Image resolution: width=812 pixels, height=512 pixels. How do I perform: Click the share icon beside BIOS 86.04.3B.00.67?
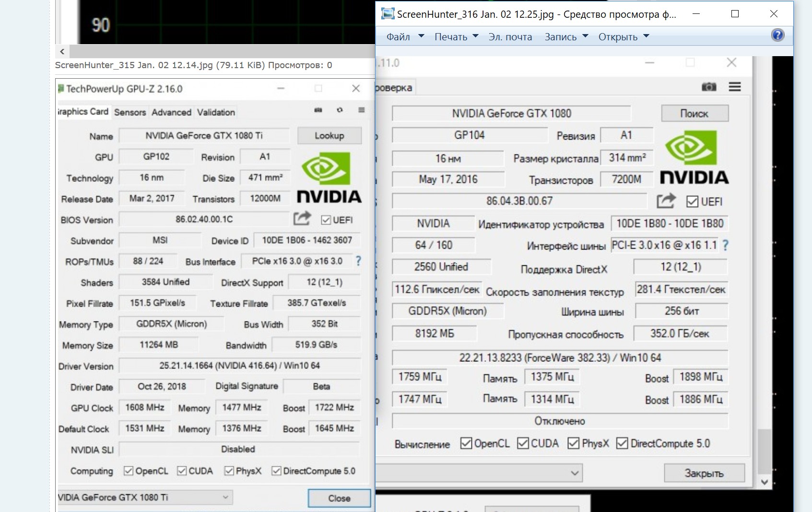point(666,201)
